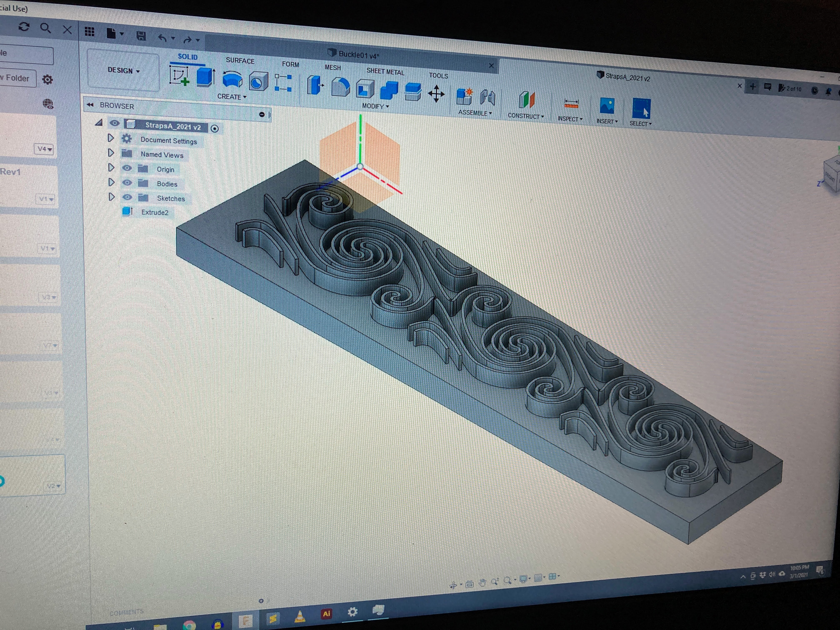Click the data panel search icon
Viewport: 840px width, 630px height.
tap(46, 28)
